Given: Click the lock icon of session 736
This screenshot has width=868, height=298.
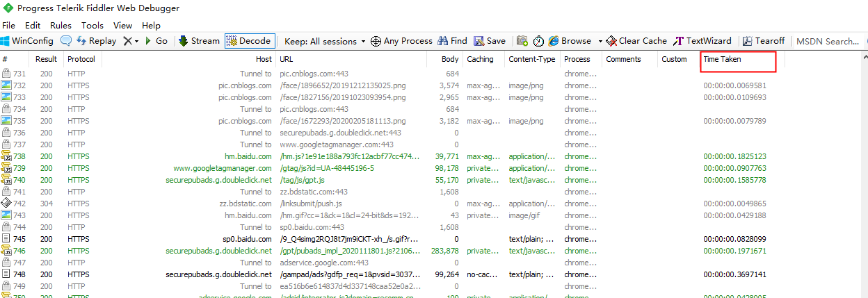Looking at the screenshot, I should (6, 133).
